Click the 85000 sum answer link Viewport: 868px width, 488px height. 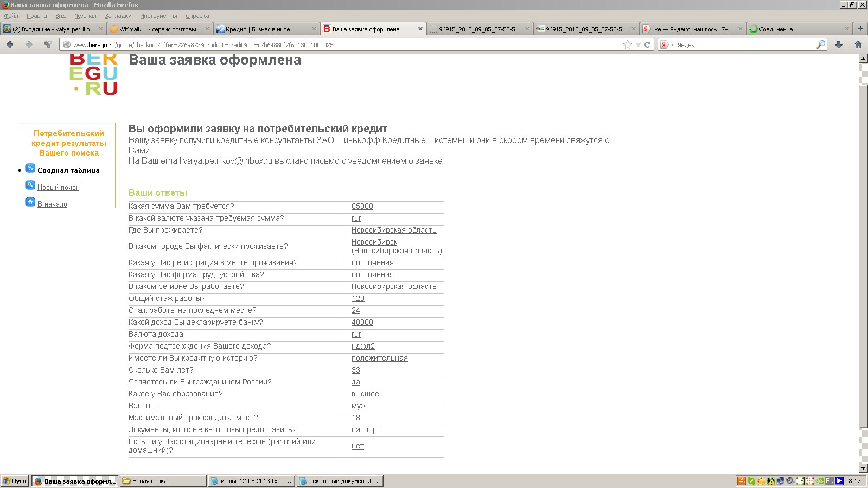[x=362, y=206]
